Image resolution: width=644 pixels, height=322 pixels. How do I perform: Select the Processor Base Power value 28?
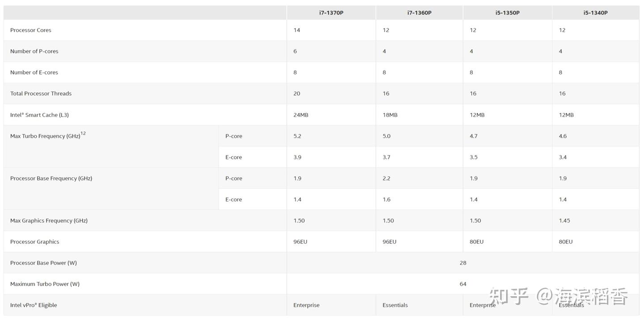(x=463, y=263)
